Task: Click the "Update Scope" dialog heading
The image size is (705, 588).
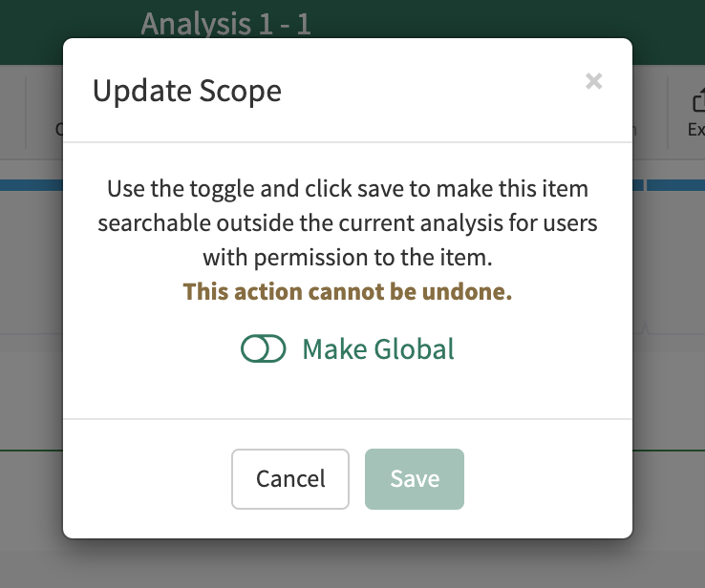Action: [x=187, y=91]
